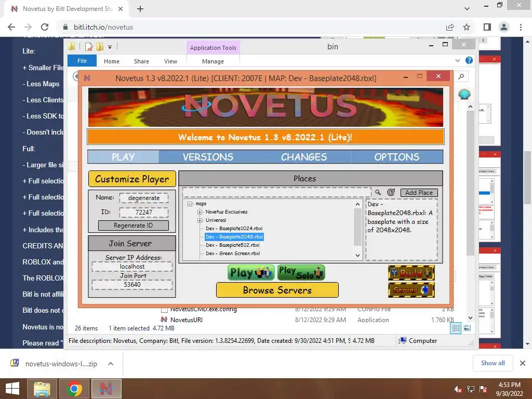Switch Explorer to details view icon

456,328
